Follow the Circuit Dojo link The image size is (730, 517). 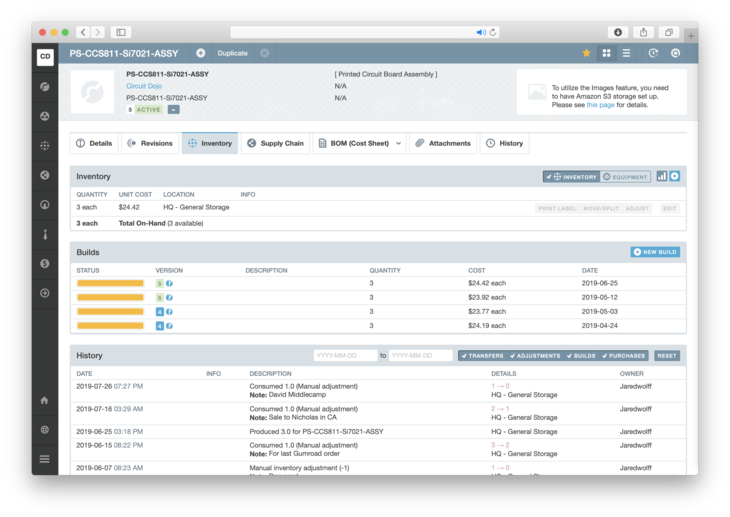click(144, 86)
